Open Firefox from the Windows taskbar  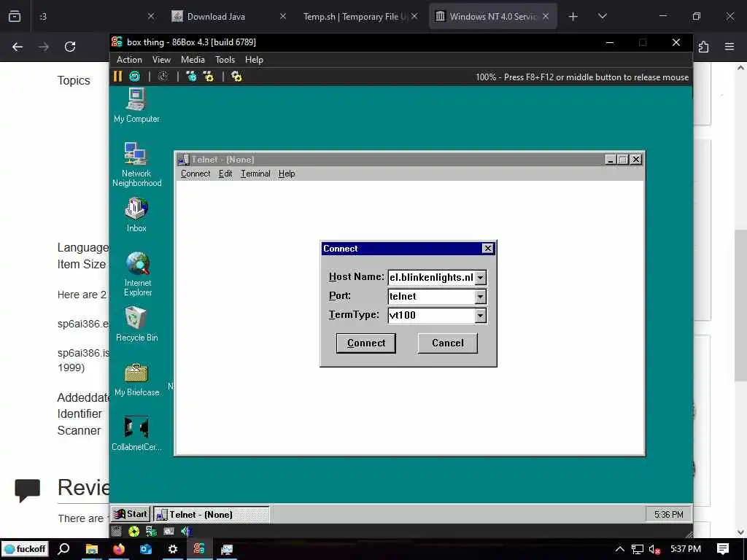point(119,549)
